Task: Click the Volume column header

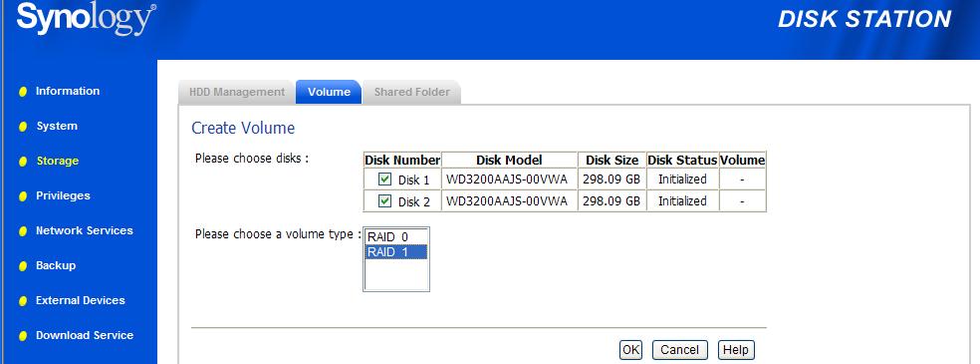Action: pos(743,161)
